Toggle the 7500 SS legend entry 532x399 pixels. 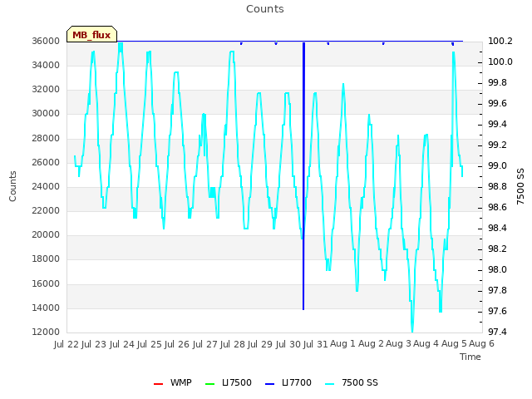[x=351, y=382]
